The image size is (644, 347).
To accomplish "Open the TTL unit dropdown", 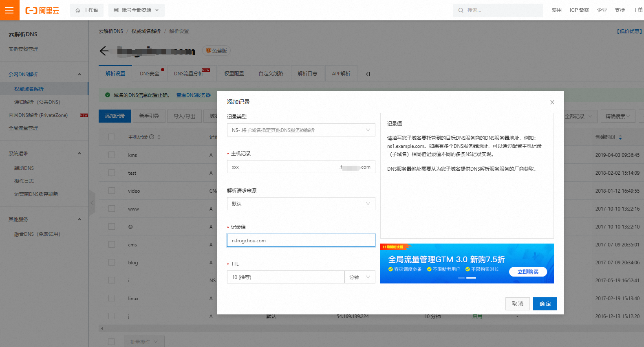I will coord(360,277).
